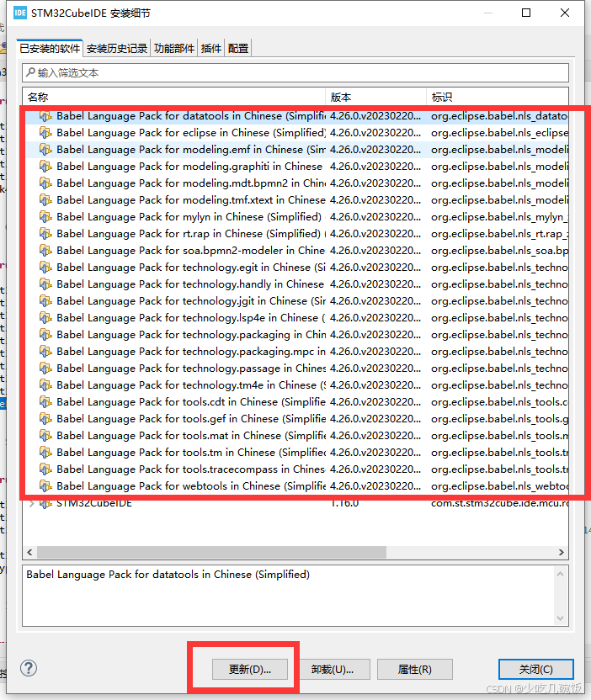Click the technology.handly pack icon
The width and height of the screenshot is (591, 700).
[45, 284]
